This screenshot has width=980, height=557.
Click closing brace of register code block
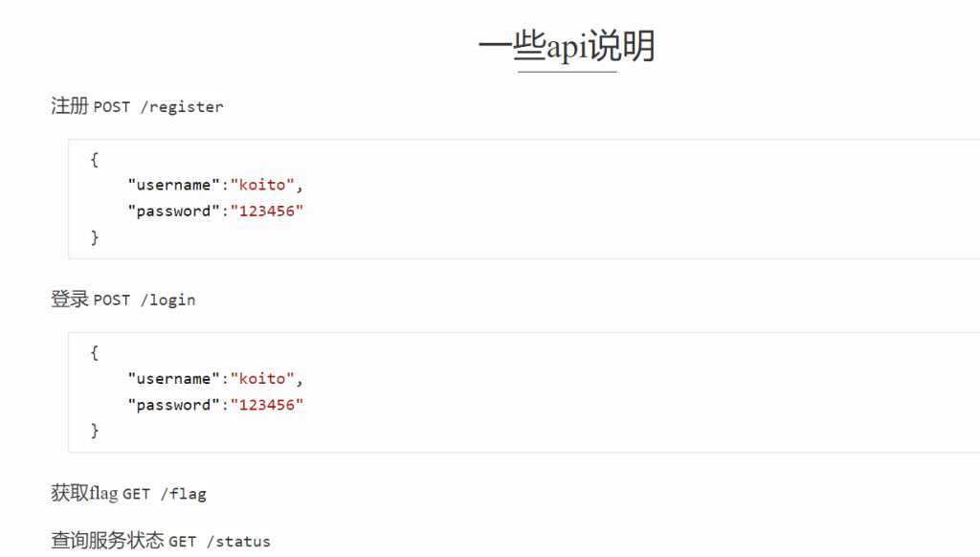tap(95, 237)
